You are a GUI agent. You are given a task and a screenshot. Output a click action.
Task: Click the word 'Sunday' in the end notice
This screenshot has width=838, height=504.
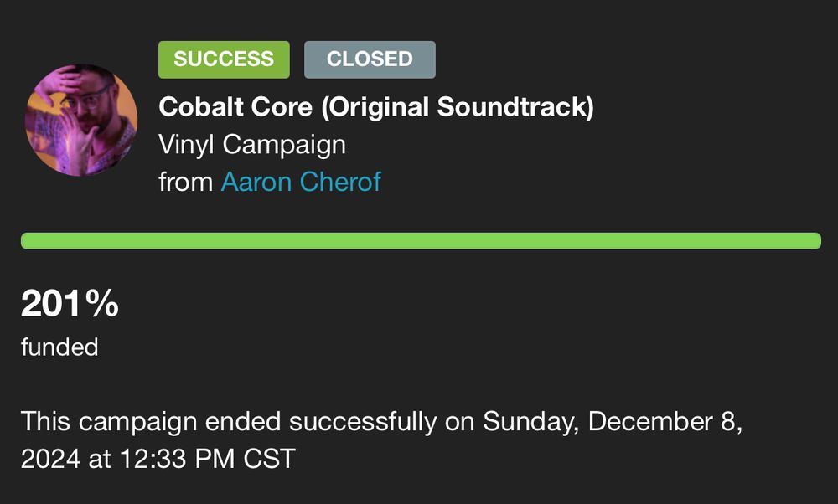coord(529,422)
